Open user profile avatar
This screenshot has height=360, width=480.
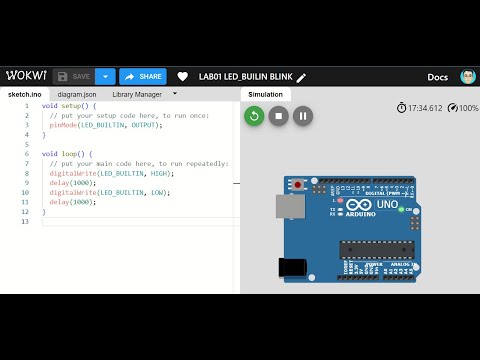468,77
